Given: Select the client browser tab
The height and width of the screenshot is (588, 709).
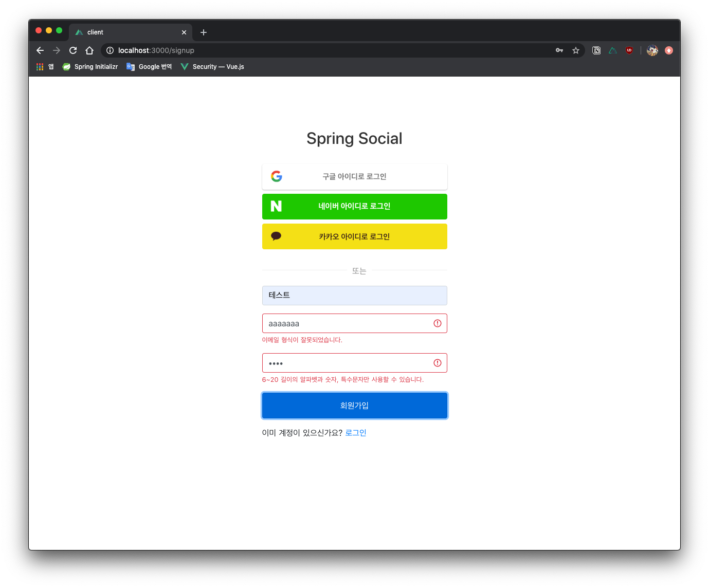Looking at the screenshot, I should tap(131, 32).
